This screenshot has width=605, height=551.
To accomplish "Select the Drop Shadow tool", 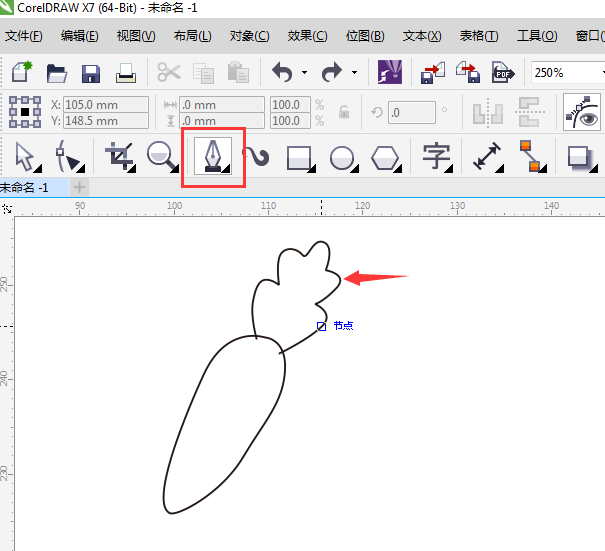I will click(x=582, y=158).
